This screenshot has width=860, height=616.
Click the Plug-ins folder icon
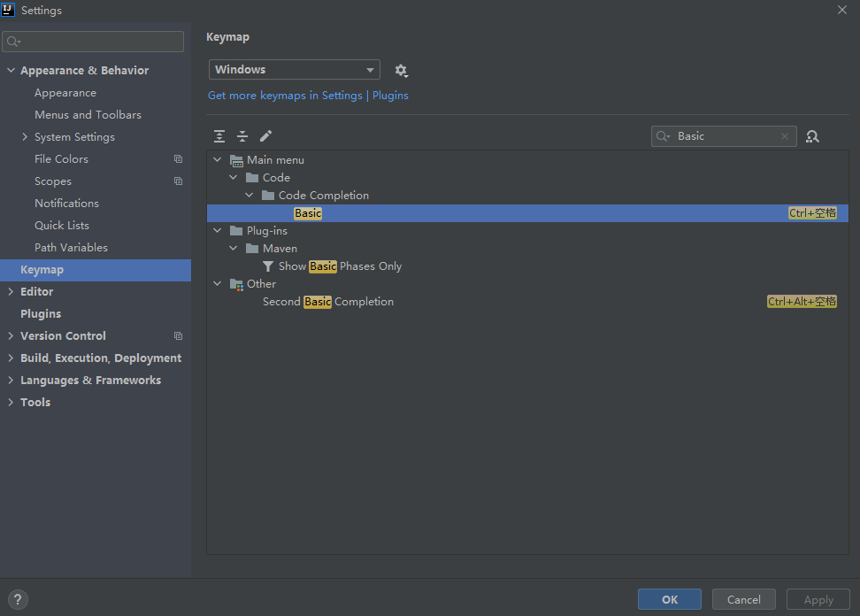coord(236,231)
